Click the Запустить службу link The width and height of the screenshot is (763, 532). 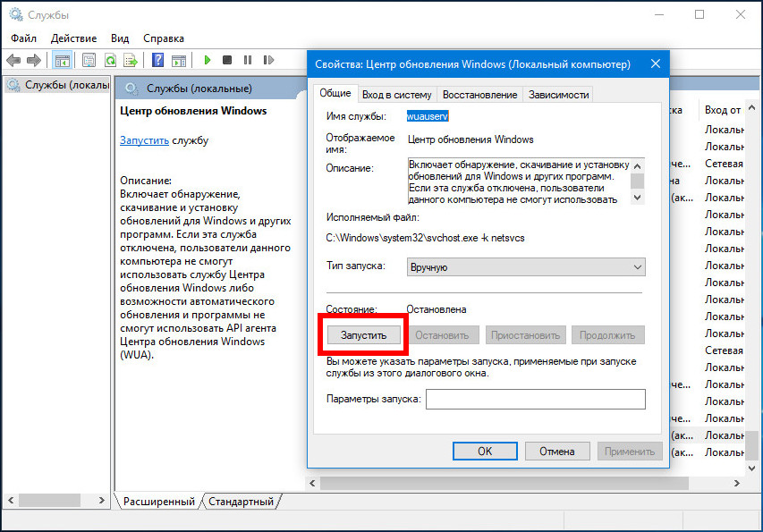pyautogui.click(x=145, y=140)
